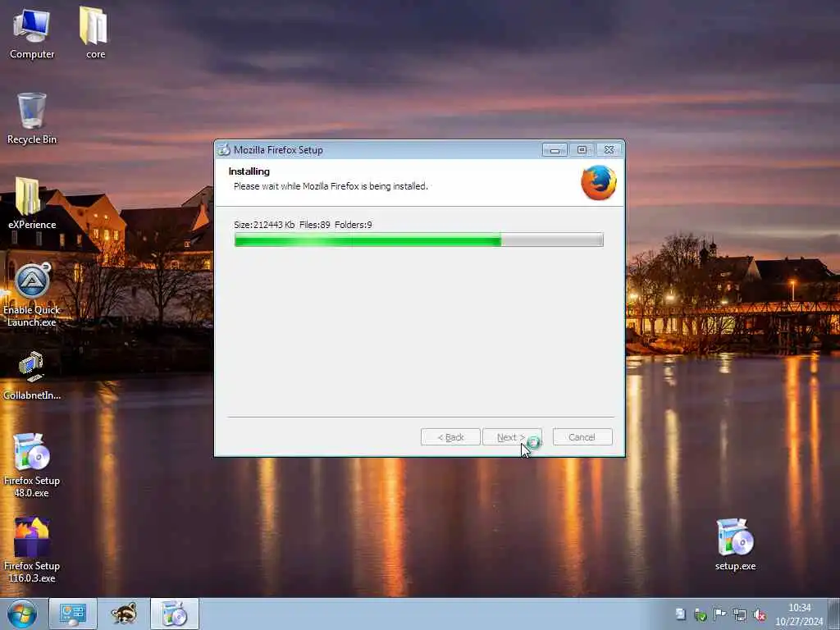The height and width of the screenshot is (630, 840).
Task: Open the Computer desktop icon
Action: click(x=32, y=33)
